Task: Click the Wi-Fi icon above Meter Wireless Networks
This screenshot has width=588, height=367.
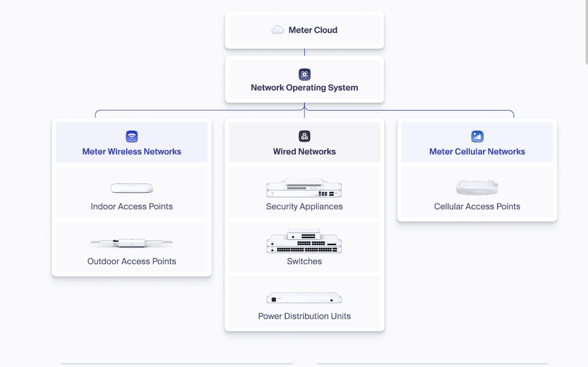Action: coord(131,136)
